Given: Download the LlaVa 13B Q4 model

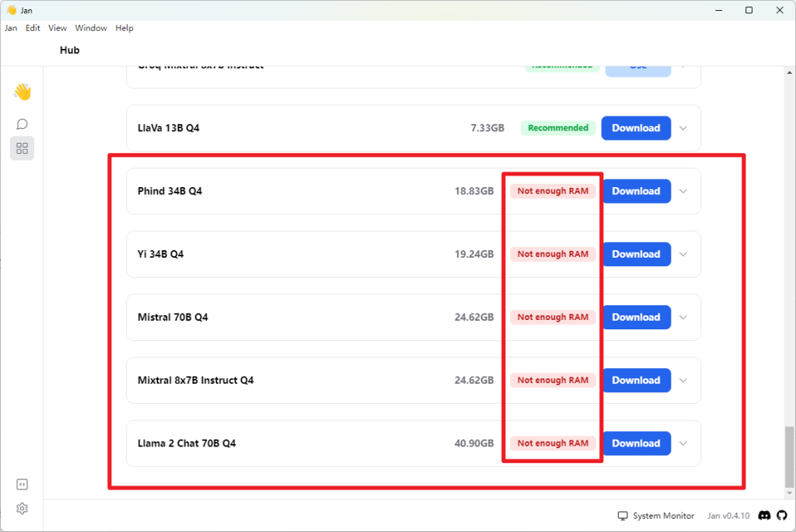Looking at the screenshot, I should [636, 128].
